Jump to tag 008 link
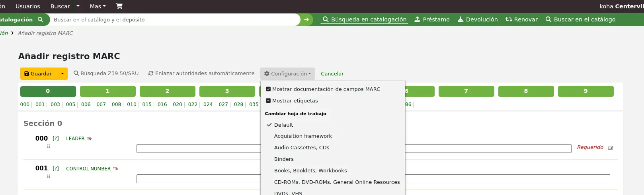The image size is (644, 195). (x=116, y=104)
